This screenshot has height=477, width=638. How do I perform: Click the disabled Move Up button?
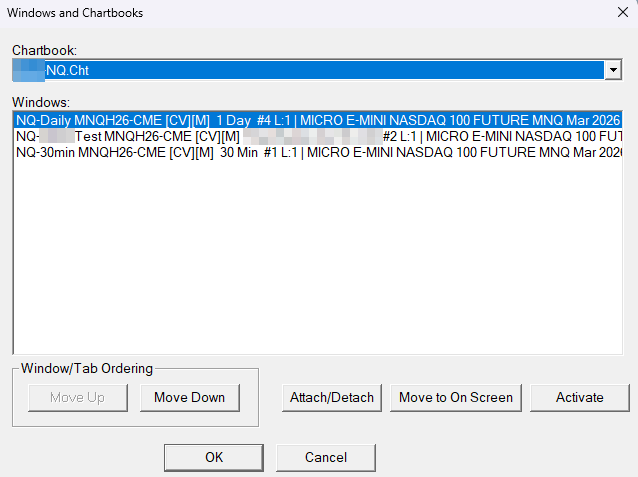tap(78, 397)
